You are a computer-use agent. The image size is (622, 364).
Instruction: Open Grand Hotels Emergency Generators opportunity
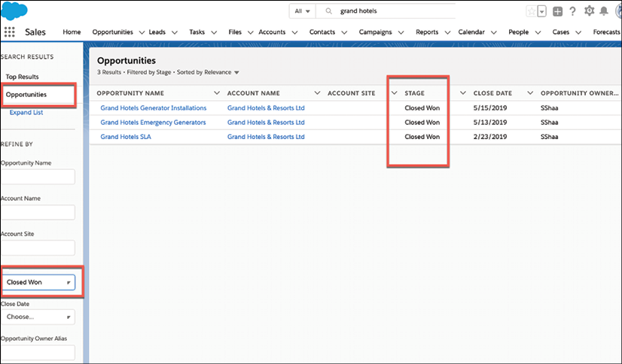[x=153, y=123]
